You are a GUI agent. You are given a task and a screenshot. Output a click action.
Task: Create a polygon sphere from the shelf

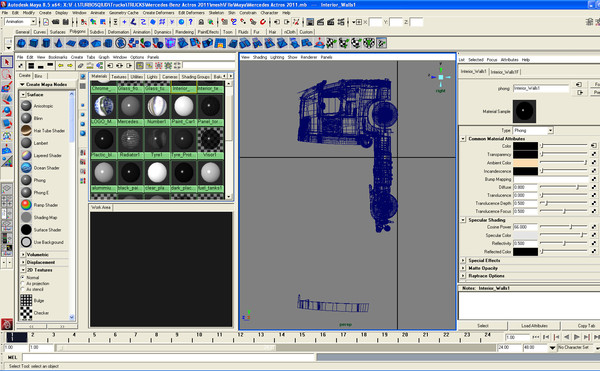(x=21, y=43)
